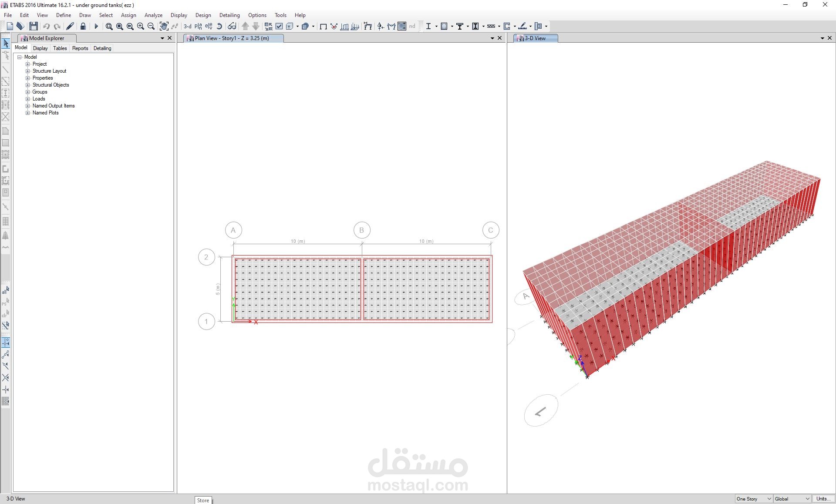
Task: Open the File menu
Action: [x=8, y=15]
